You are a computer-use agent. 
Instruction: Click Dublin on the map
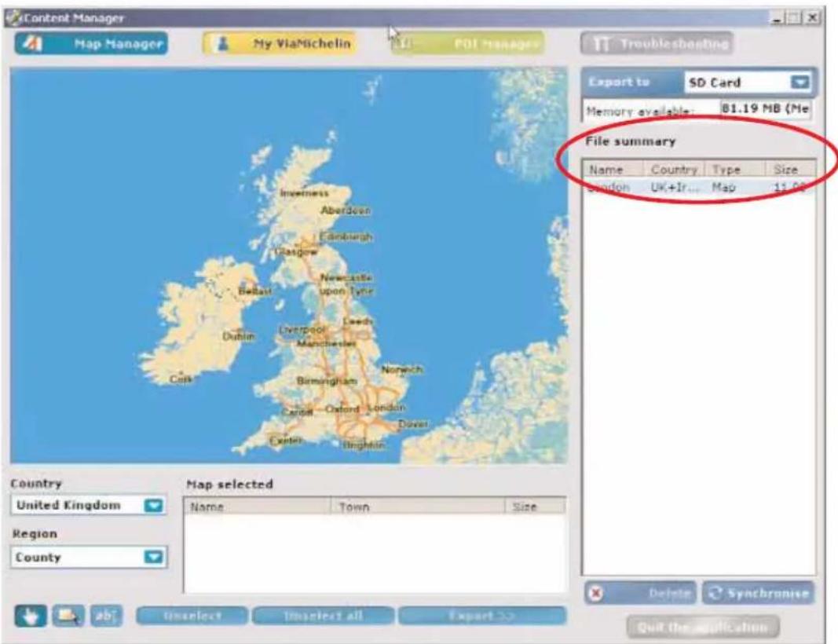coord(238,336)
